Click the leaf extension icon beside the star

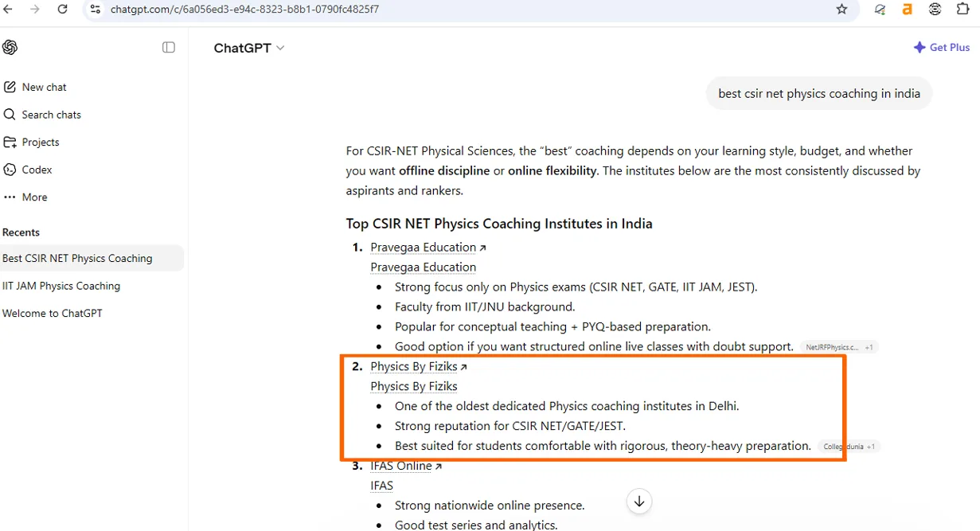[880, 10]
